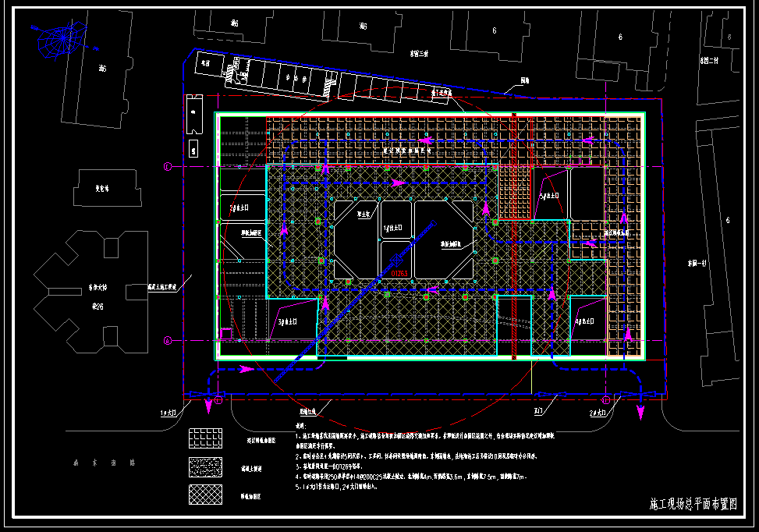The image size is (759, 532).
Task: Select the red QTZ63 tower crane label
Action: (399, 273)
